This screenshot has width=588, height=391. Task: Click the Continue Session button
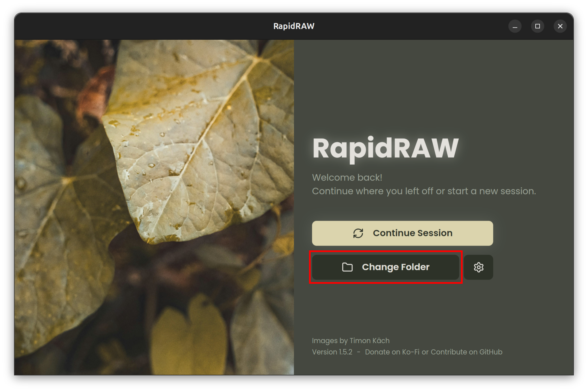[x=402, y=233]
